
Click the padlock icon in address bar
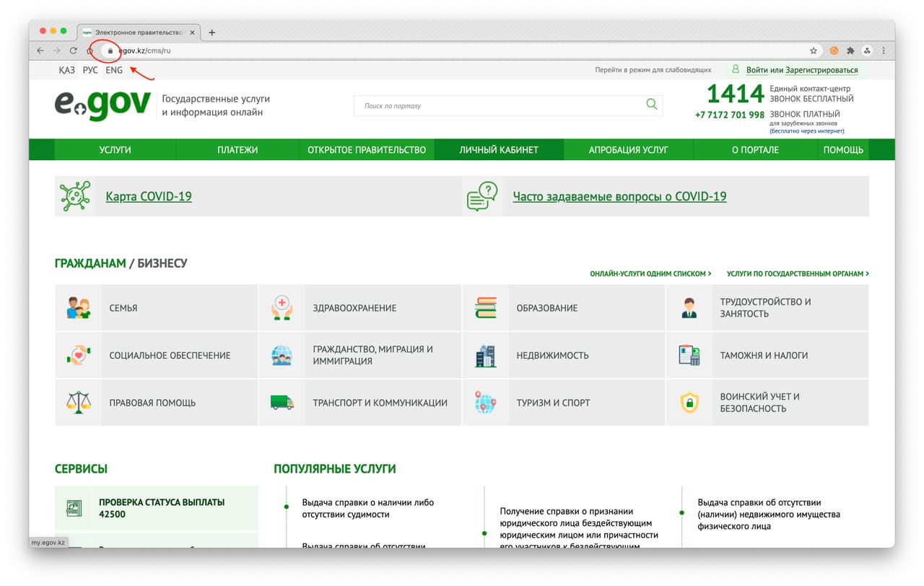[x=110, y=51]
